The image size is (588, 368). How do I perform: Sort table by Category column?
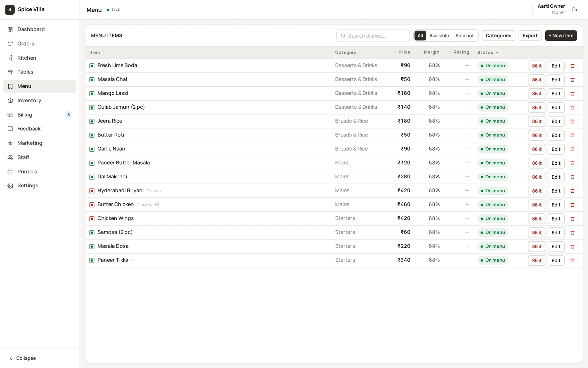[348, 53]
